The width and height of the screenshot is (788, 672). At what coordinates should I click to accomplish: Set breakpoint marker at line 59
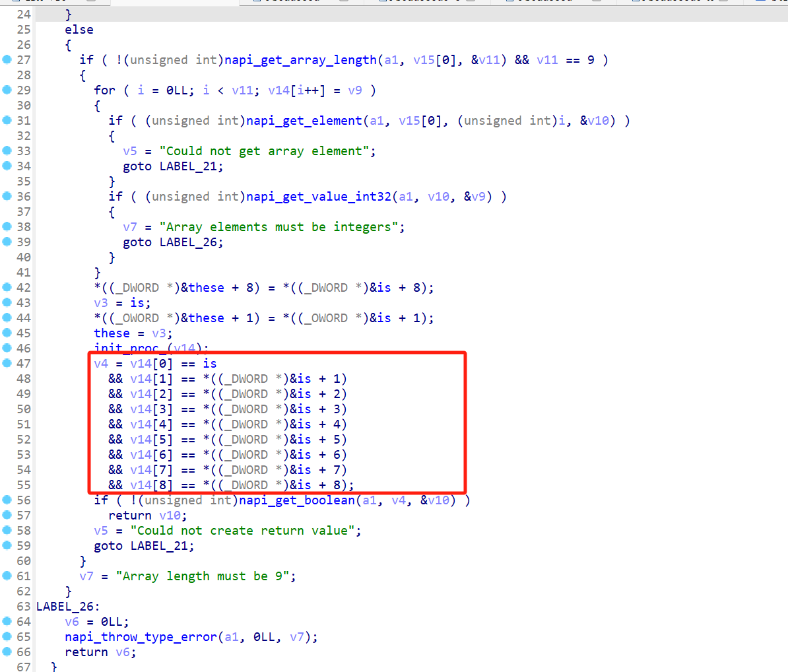7,545
